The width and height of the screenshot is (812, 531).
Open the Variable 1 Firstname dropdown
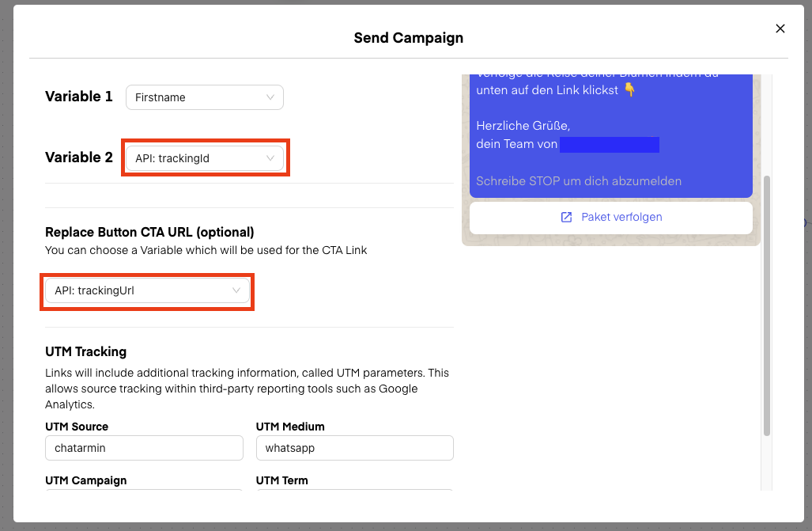click(x=204, y=97)
